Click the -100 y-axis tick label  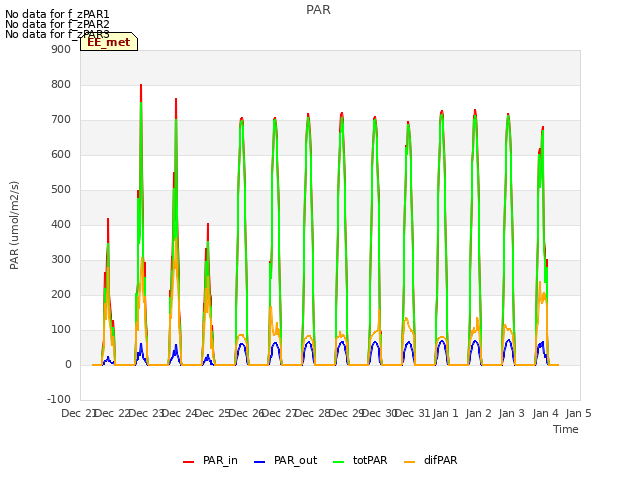coord(59,400)
